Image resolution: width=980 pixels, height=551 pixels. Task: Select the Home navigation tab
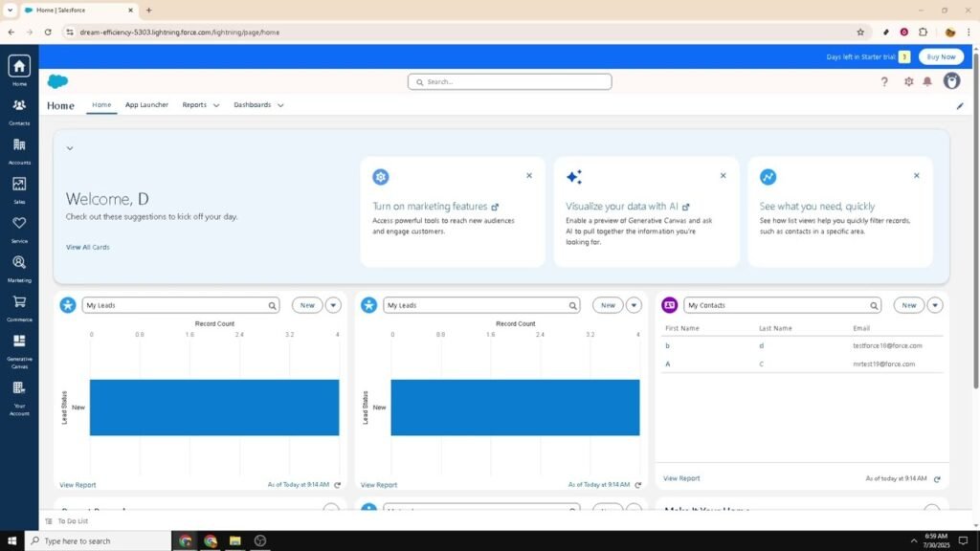click(x=101, y=105)
